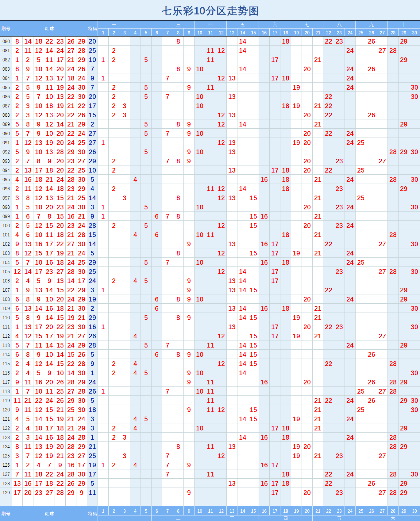Click 19 under column 19 in row 103
The image size is (420, 521).
point(296,253)
